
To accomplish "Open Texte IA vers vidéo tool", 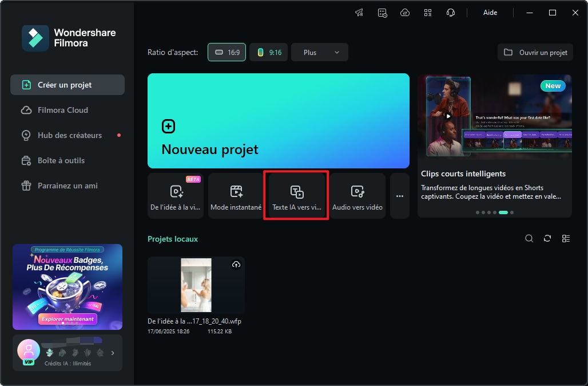I will tap(297, 196).
